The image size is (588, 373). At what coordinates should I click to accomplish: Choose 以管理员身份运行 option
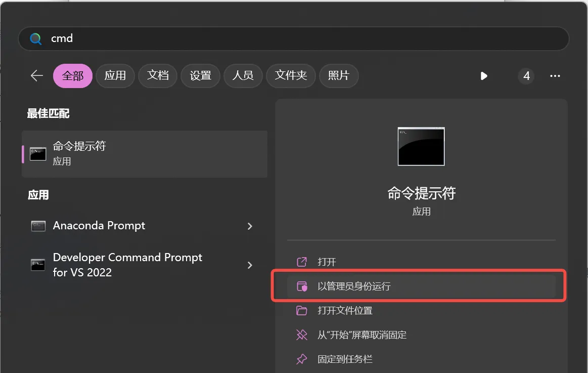pos(354,286)
